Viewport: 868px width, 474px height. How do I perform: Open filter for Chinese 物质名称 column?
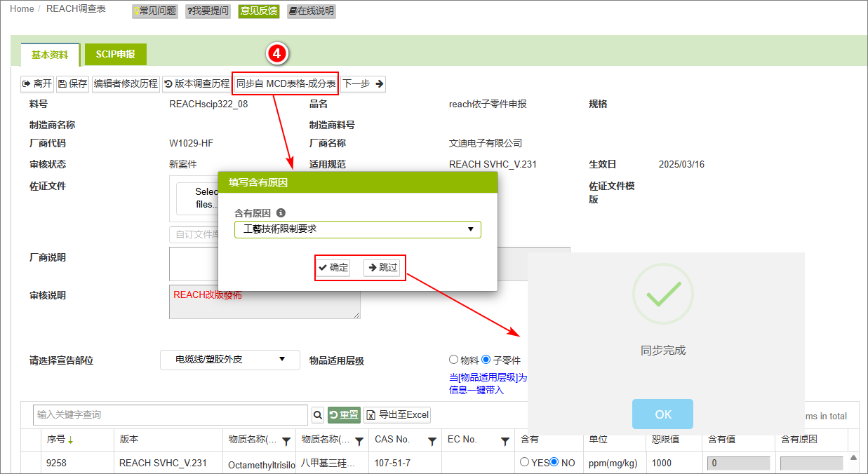[x=359, y=442]
